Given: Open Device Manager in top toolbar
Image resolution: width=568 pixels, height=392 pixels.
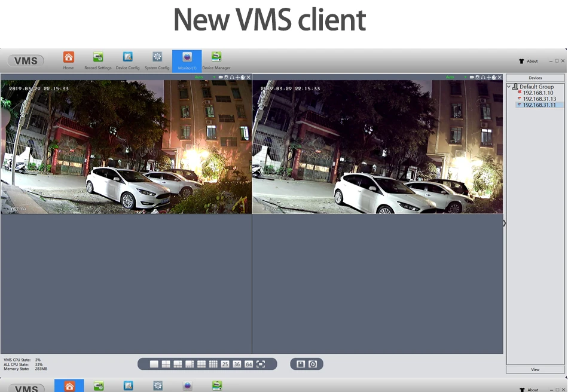Looking at the screenshot, I should pos(216,61).
